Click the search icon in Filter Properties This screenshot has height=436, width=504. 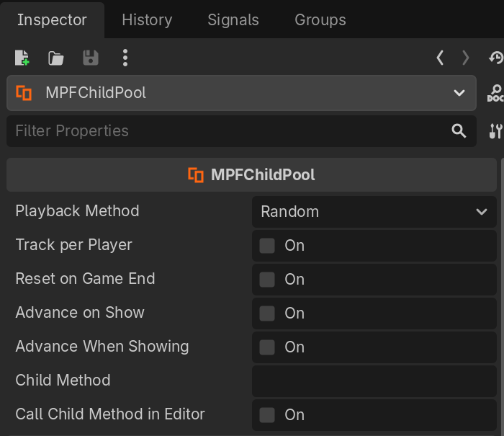coord(459,130)
